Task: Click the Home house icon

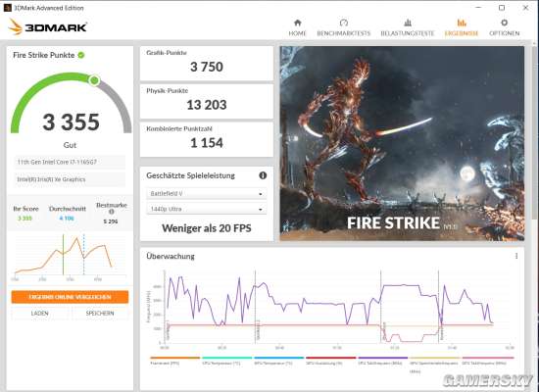Action: [x=298, y=23]
